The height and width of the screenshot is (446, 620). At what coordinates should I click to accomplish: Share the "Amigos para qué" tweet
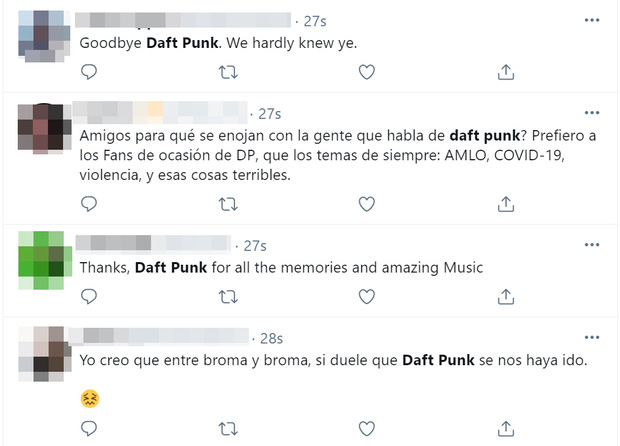tap(506, 203)
